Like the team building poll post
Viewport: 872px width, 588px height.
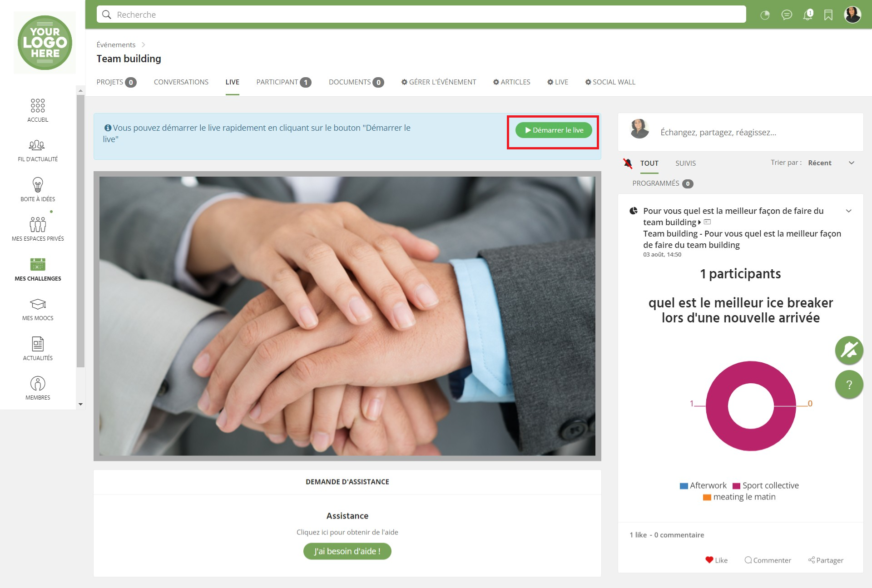716,560
